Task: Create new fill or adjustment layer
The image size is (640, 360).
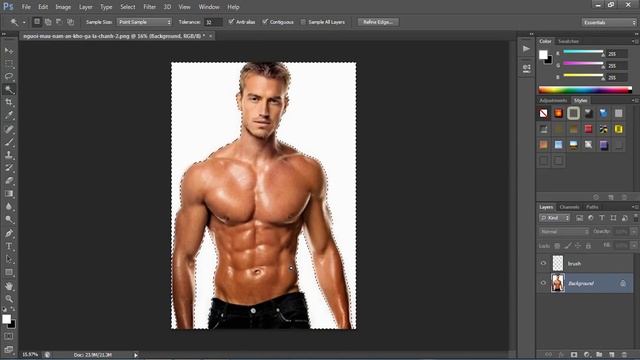Action: tap(587, 355)
